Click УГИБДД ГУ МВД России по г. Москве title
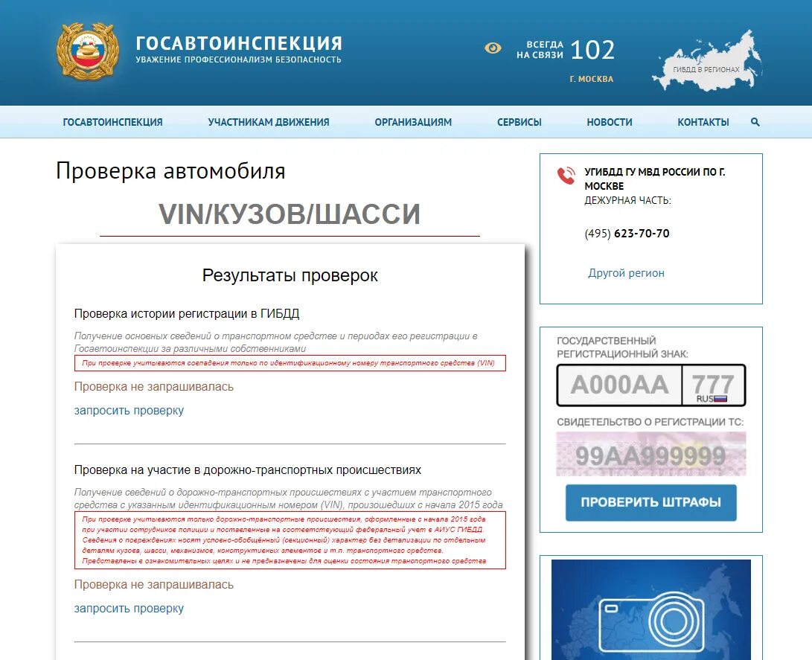Image resolution: width=812 pixels, height=660 pixels. [x=655, y=179]
